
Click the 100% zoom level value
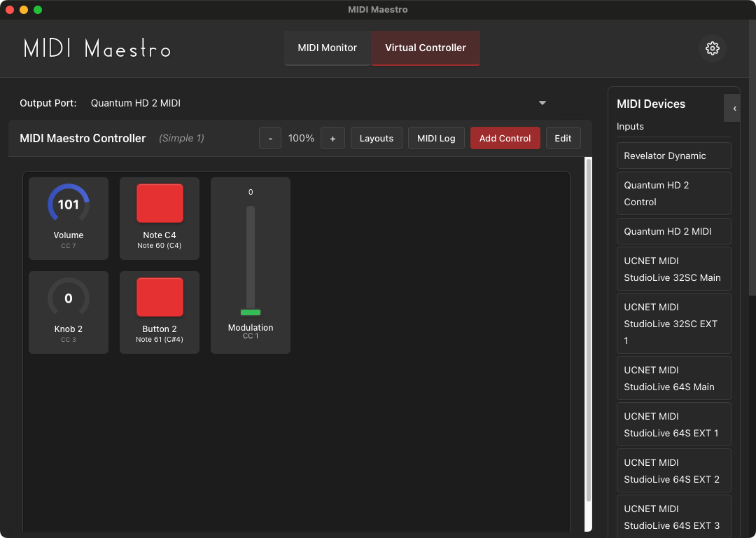[x=301, y=139]
